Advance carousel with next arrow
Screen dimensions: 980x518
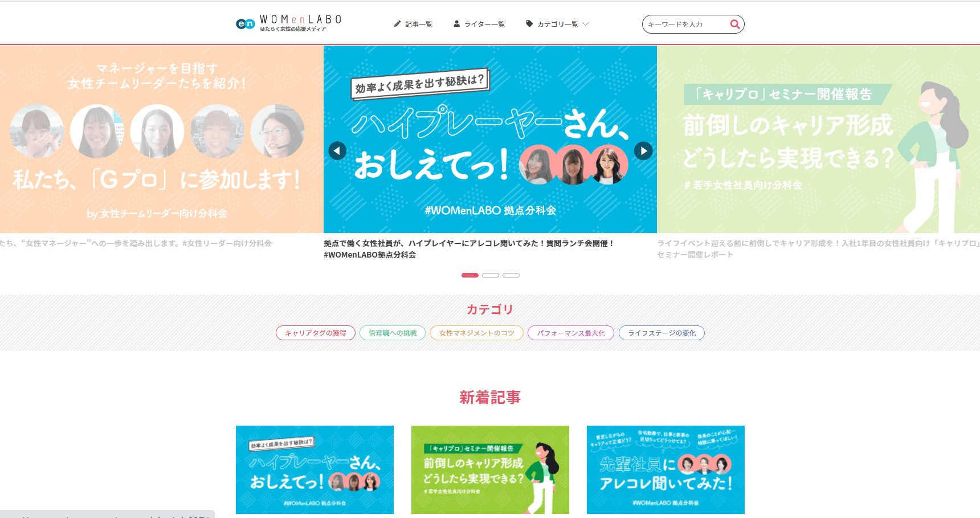click(643, 151)
